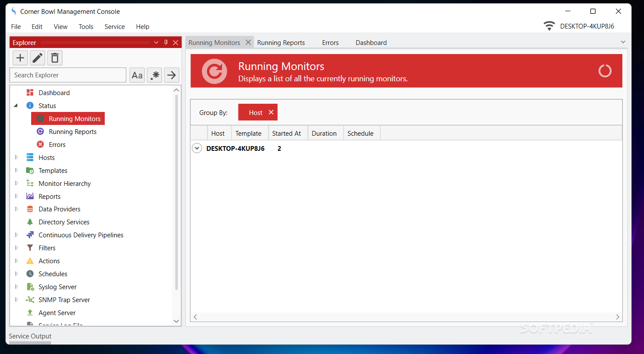Click the Data Providers database icon
The image size is (644, 354).
tap(30, 209)
